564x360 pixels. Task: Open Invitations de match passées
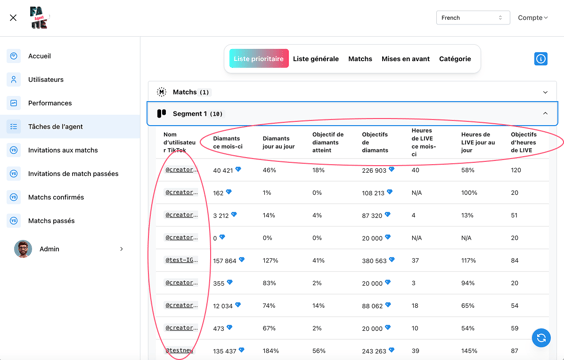[x=73, y=174]
